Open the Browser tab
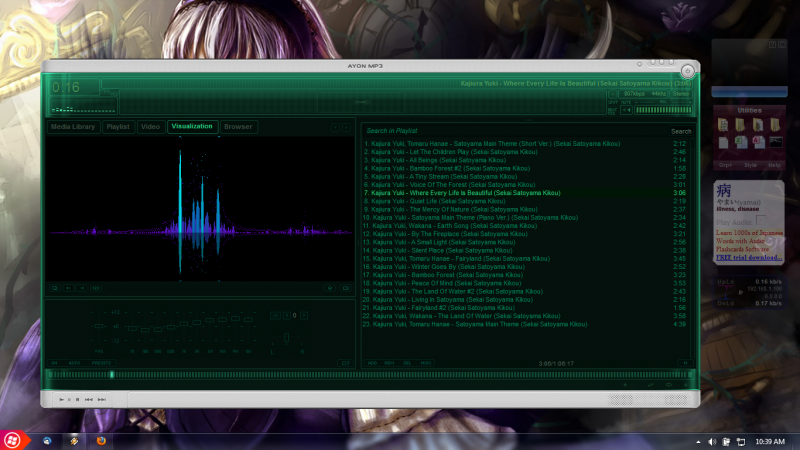This screenshot has height=450, width=800. point(238,127)
